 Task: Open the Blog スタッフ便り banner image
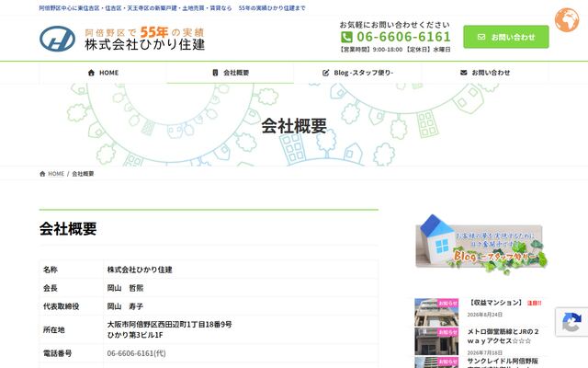481,244
